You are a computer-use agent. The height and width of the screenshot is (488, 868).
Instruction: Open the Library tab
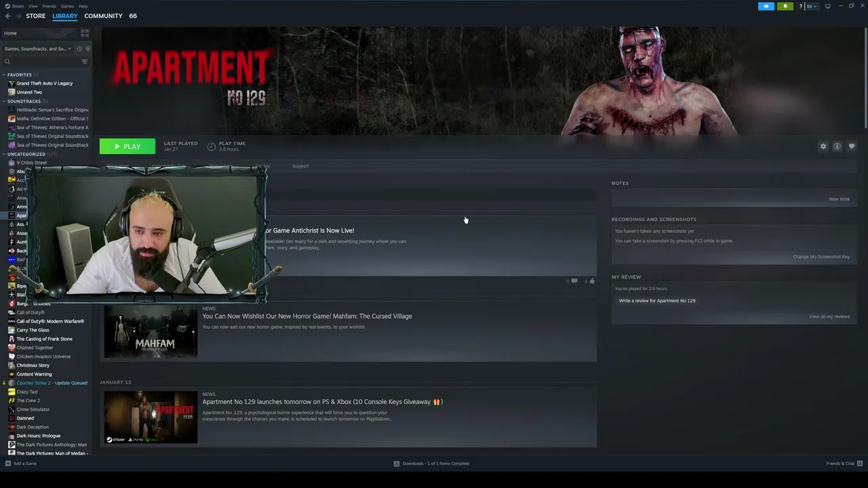[x=65, y=16]
